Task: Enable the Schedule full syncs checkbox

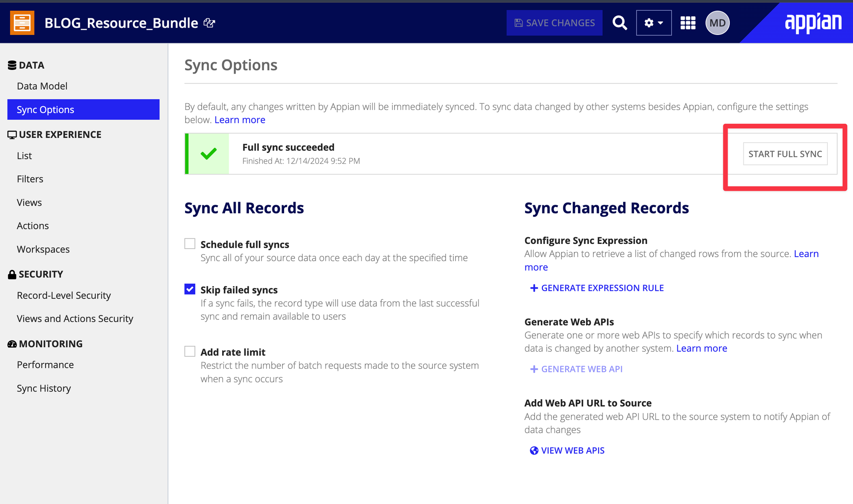Action: (190, 244)
